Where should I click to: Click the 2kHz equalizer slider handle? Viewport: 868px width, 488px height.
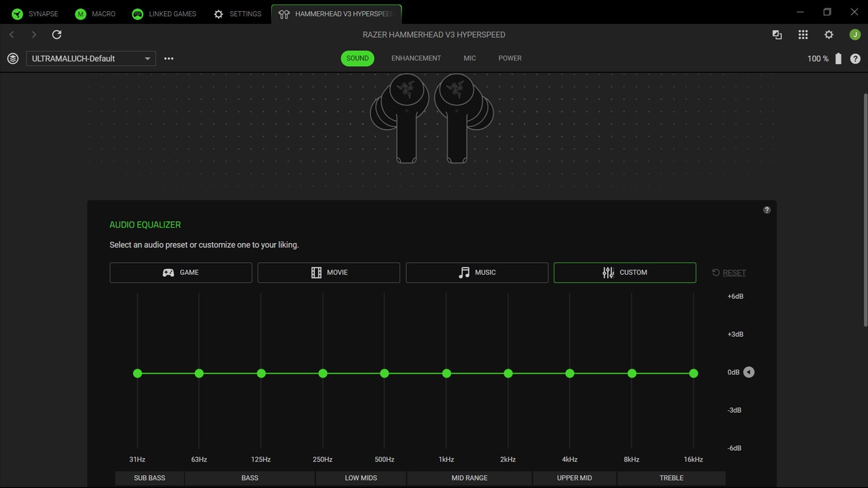[x=508, y=373]
